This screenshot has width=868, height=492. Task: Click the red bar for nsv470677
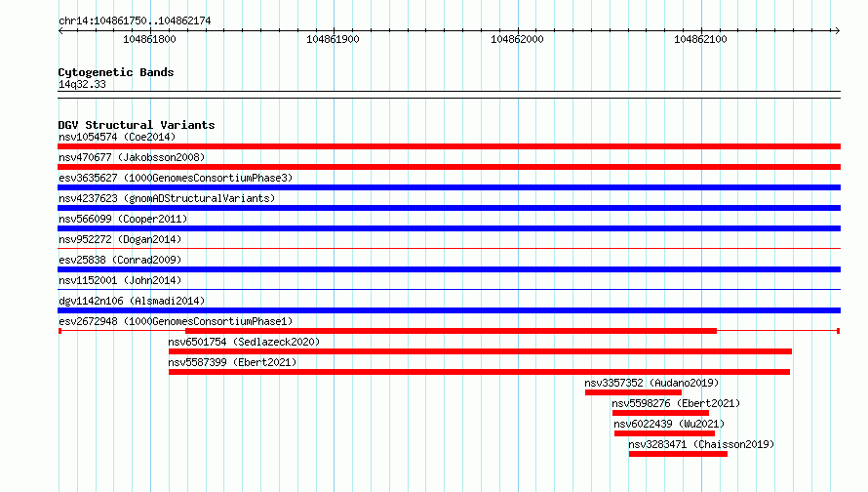click(x=449, y=167)
